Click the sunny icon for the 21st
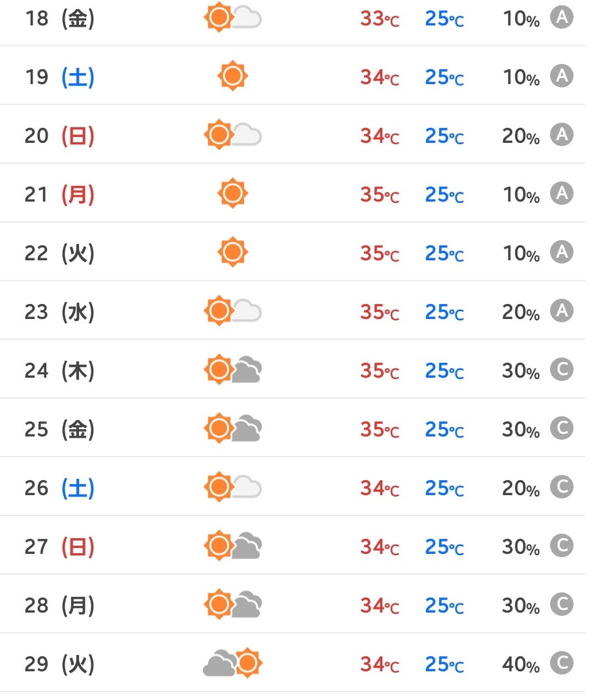The height and width of the screenshot is (700, 614). (x=233, y=193)
